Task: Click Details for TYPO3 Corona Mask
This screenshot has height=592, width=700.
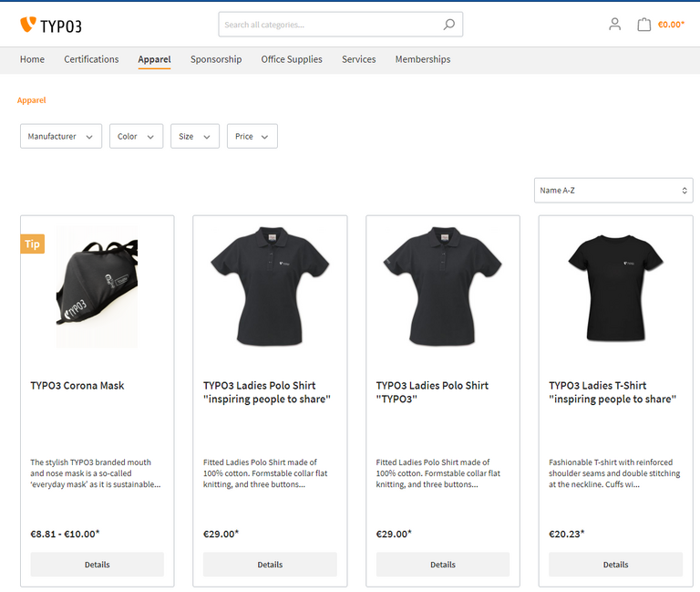Action: (97, 565)
